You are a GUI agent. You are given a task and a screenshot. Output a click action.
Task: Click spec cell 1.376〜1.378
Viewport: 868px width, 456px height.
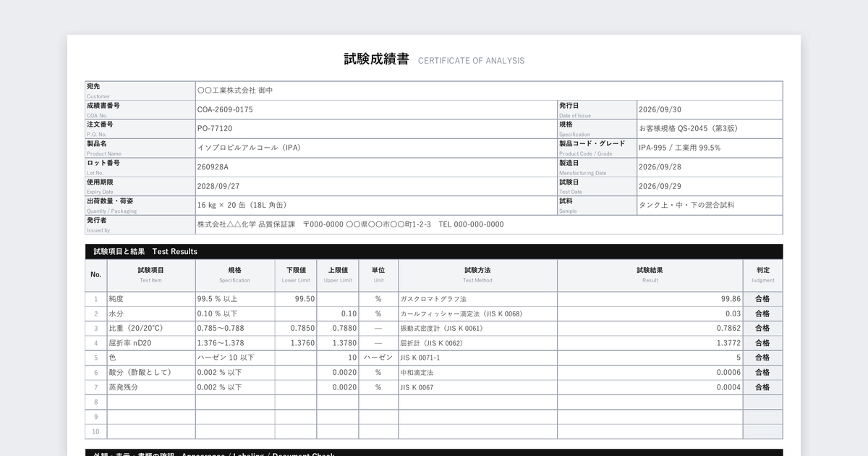[x=235, y=343]
